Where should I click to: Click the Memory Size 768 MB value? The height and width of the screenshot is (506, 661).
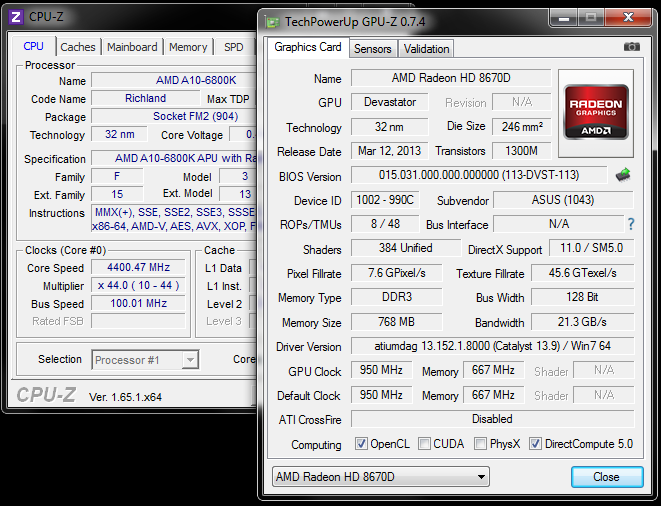pyautogui.click(x=397, y=322)
